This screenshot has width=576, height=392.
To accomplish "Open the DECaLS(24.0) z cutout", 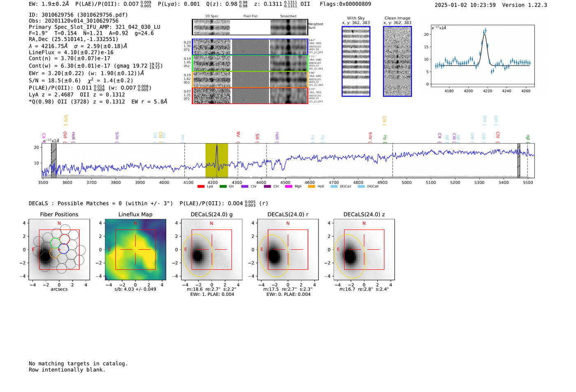I will 364,249.
